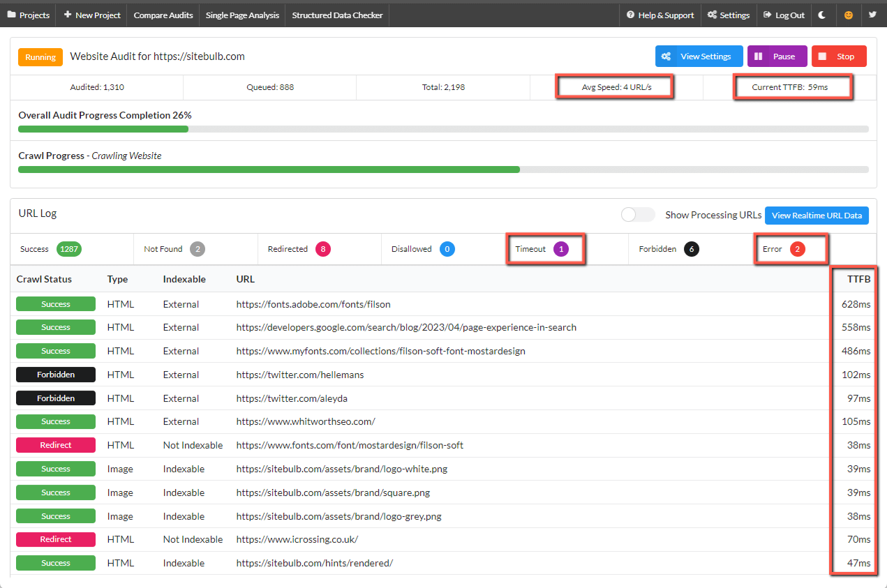Toggle Show Processing URLs switch
The height and width of the screenshot is (588, 887).
pyautogui.click(x=638, y=215)
